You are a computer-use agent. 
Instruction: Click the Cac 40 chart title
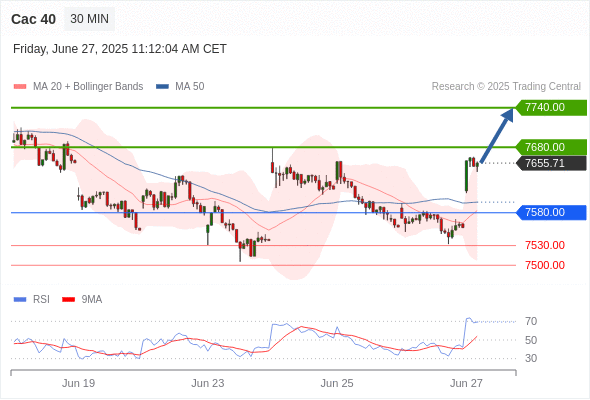point(33,19)
